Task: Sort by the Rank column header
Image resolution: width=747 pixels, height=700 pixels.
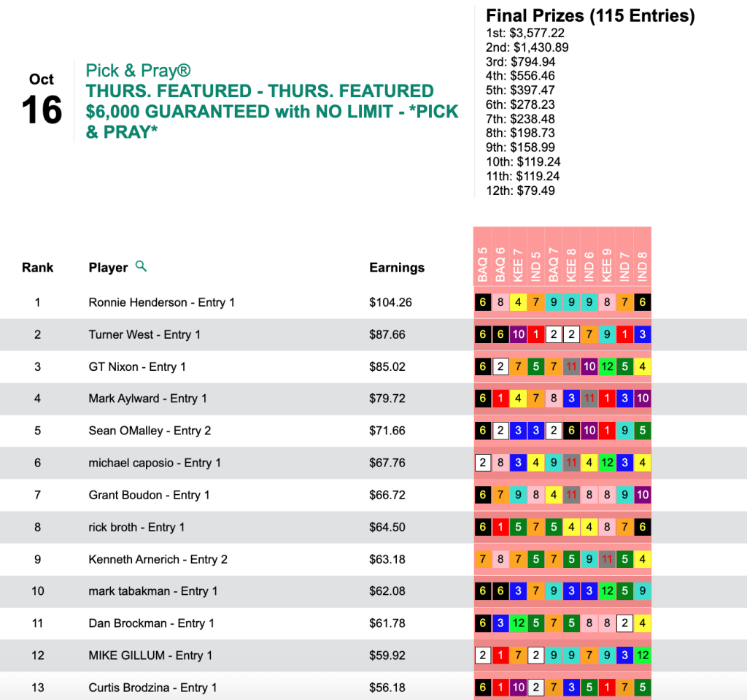Action: point(37,268)
